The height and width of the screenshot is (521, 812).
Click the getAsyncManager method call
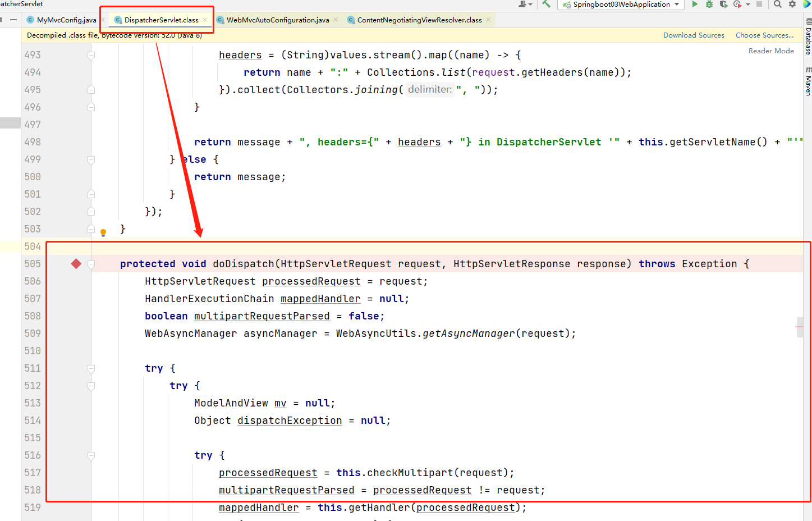point(469,333)
